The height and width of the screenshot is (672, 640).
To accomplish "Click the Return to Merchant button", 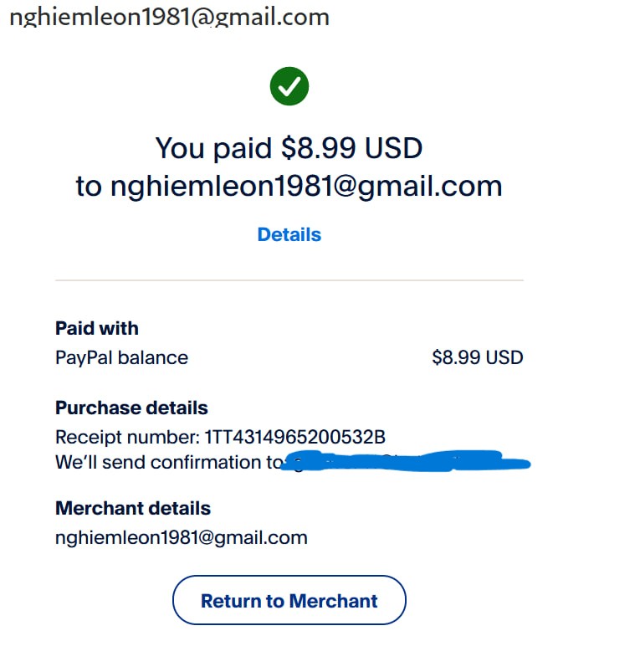I will tap(289, 600).
